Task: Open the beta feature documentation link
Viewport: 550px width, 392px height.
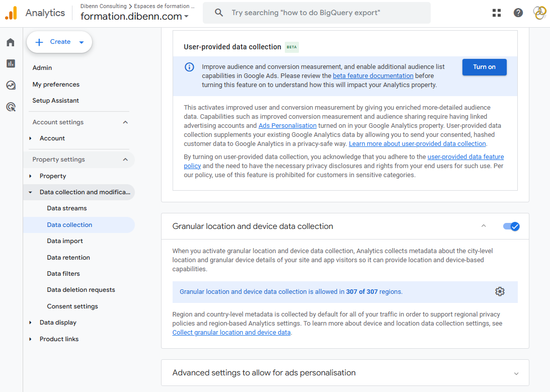Action: [x=373, y=76]
